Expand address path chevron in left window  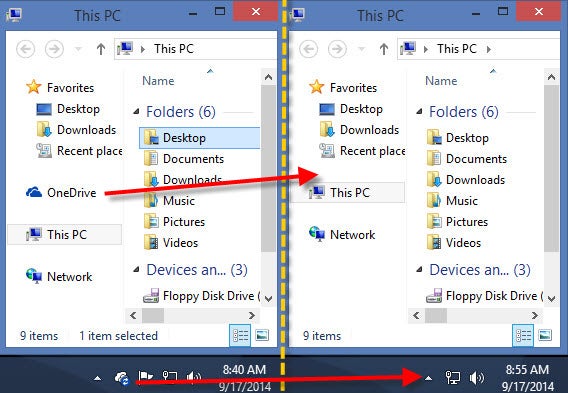click(x=143, y=49)
